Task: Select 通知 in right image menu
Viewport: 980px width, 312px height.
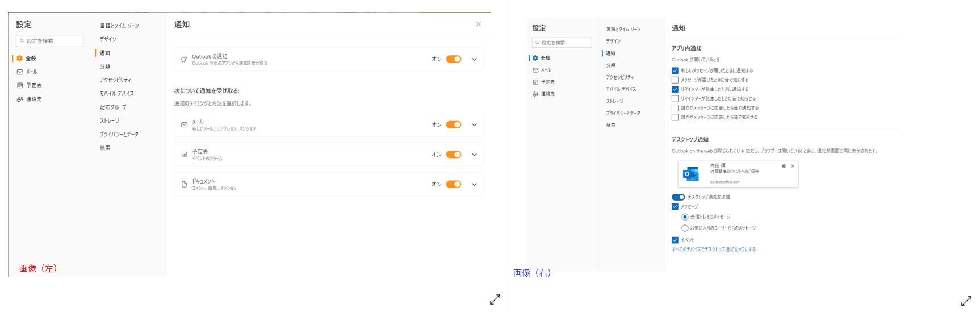Action: click(x=610, y=53)
